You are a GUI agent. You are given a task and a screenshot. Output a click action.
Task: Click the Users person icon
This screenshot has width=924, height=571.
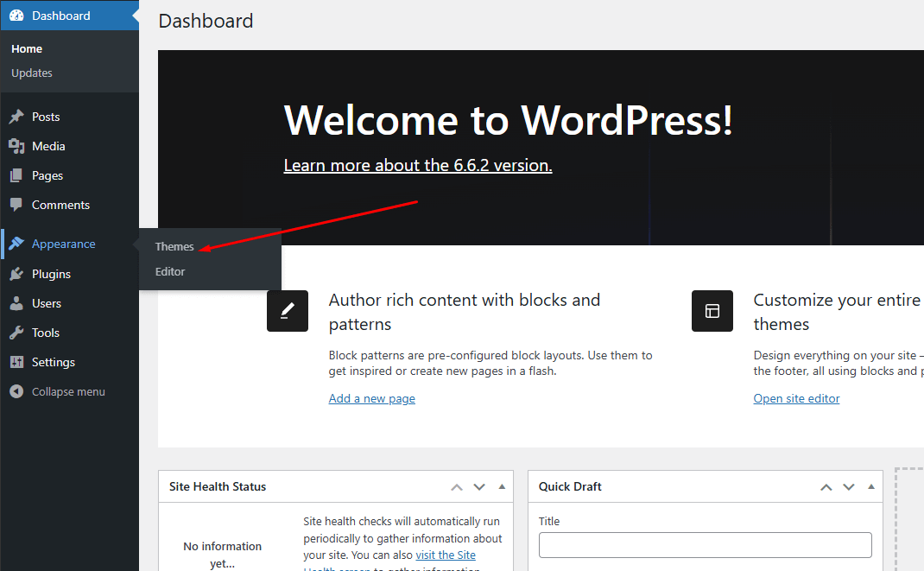[16, 303]
